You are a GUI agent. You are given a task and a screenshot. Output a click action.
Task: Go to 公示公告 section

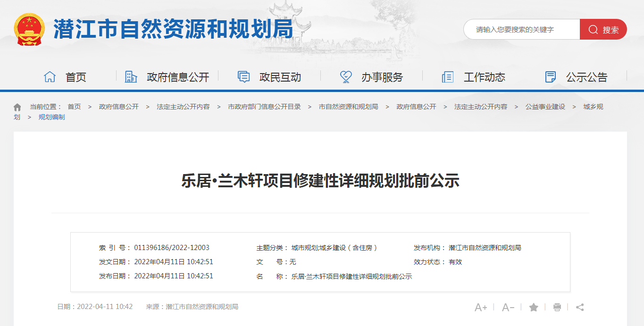[x=586, y=77]
